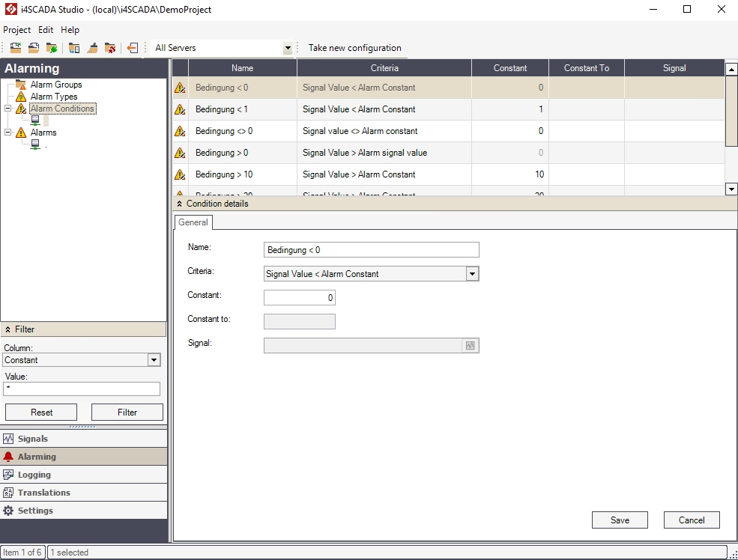Screen dimensions: 738x560
Task: Click the orange exit arrow toolbar icon
Action: click(x=133, y=48)
